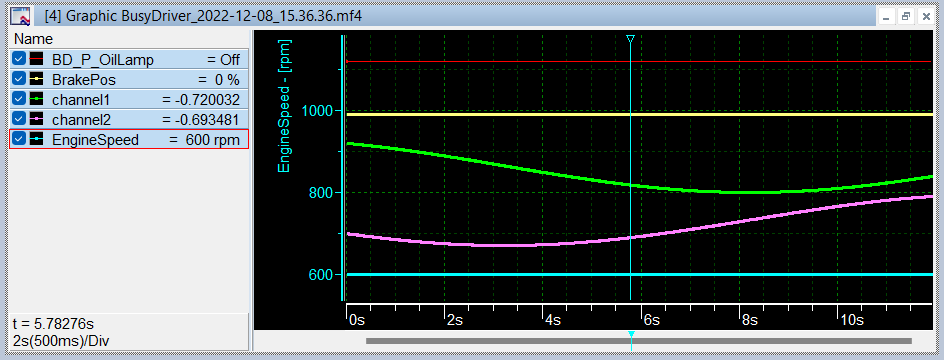Click the yellow BrakePos line style icon
The width and height of the screenshot is (944, 360).
tap(37, 79)
